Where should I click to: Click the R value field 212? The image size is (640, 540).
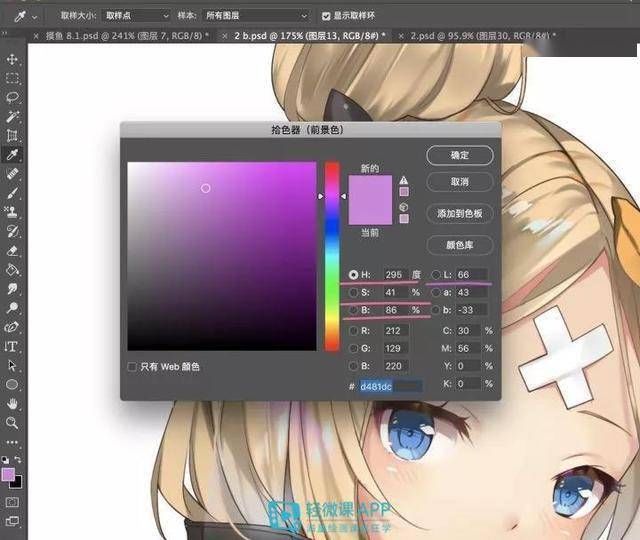396,331
